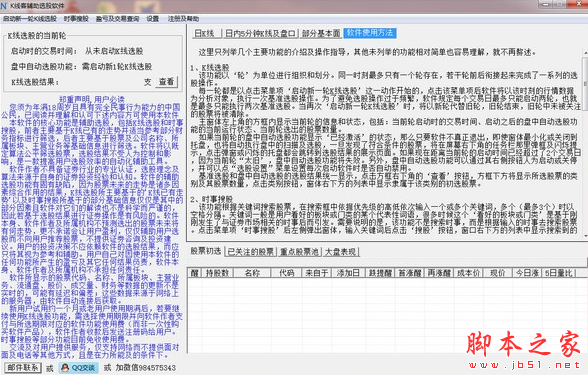Switch to the 部分基本面 tab

321,33
